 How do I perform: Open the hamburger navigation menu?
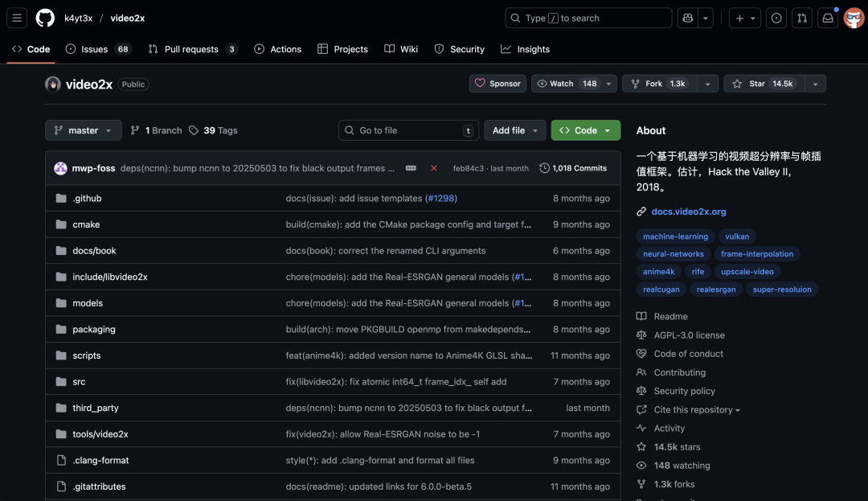[x=17, y=18]
